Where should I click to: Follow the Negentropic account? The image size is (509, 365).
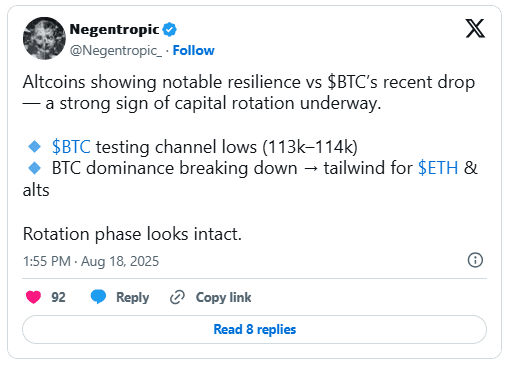193,50
